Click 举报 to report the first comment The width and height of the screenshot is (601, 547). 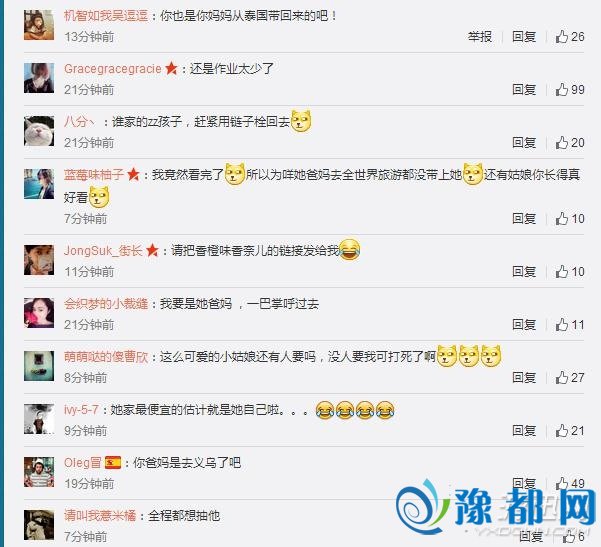[479, 37]
